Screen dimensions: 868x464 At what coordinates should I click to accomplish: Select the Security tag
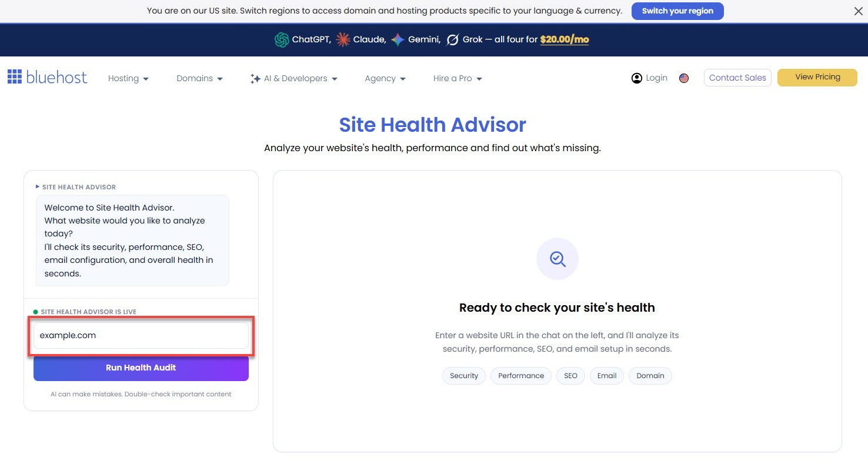point(464,376)
